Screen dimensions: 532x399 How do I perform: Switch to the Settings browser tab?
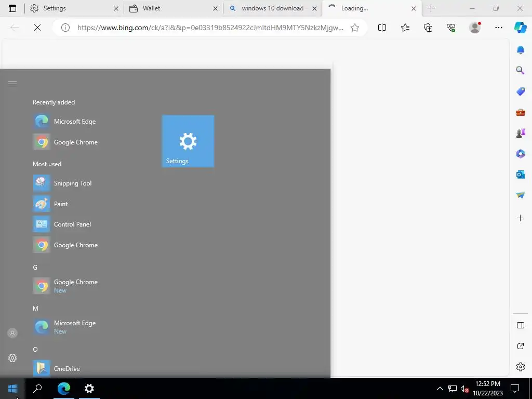tap(74, 8)
